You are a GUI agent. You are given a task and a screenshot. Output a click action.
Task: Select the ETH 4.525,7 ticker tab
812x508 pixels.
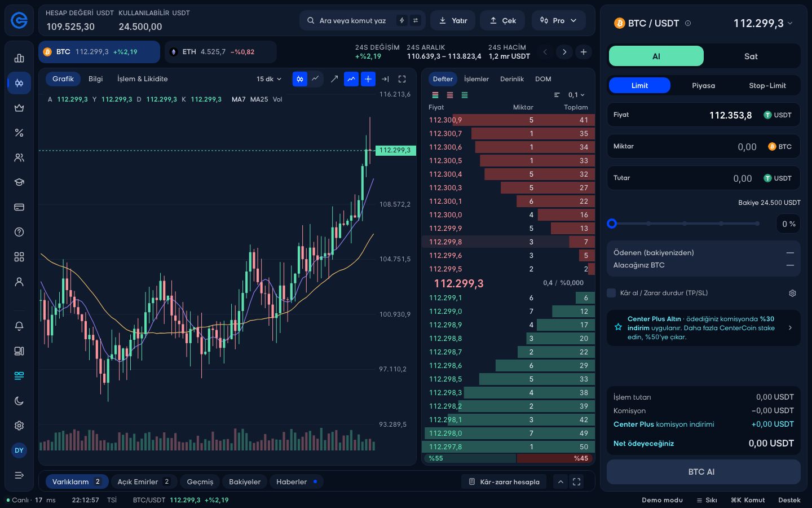(220, 52)
